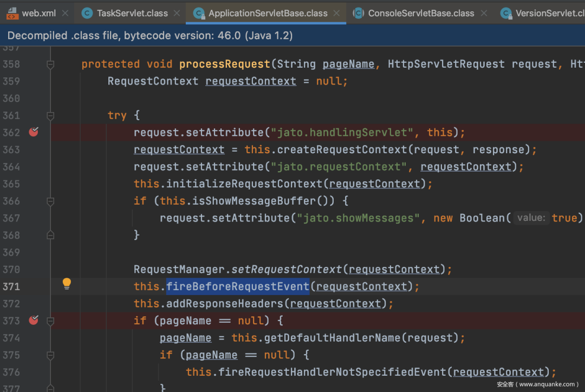This screenshot has height=392, width=585.
Task: Click the RequestContext type on line 359
Action: point(153,81)
